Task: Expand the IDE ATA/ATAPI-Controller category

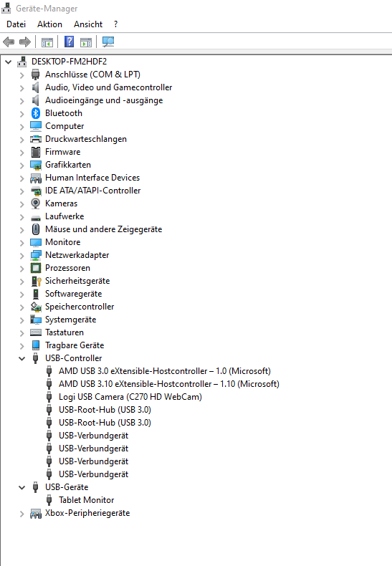Action: point(22,191)
